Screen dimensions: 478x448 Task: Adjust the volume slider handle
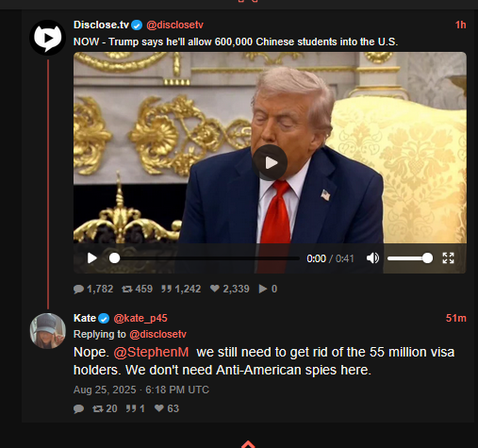pyautogui.click(x=427, y=258)
